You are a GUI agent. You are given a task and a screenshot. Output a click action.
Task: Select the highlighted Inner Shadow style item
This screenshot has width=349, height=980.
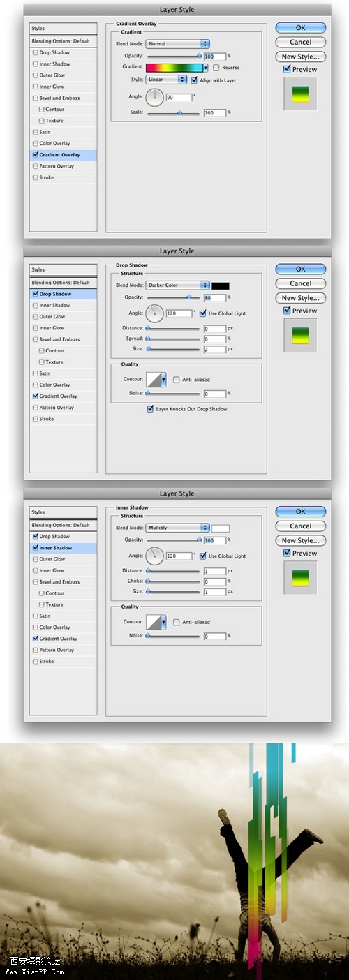(64, 548)
